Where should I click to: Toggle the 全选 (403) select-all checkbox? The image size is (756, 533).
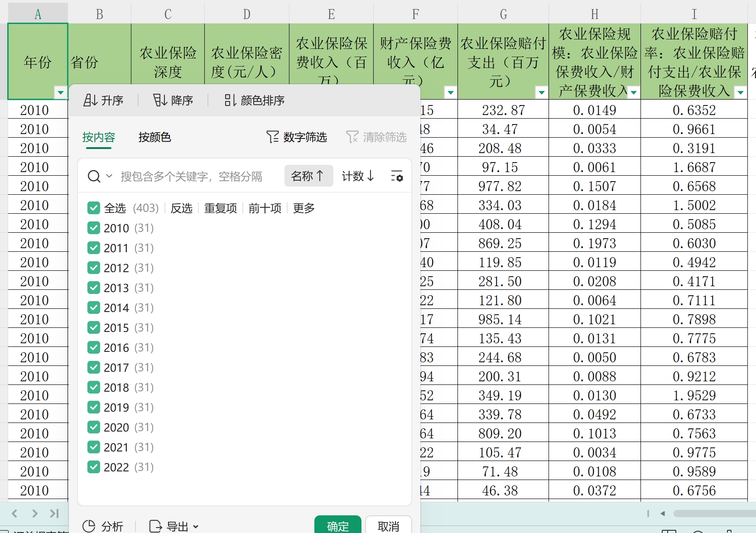click(94, 208)
